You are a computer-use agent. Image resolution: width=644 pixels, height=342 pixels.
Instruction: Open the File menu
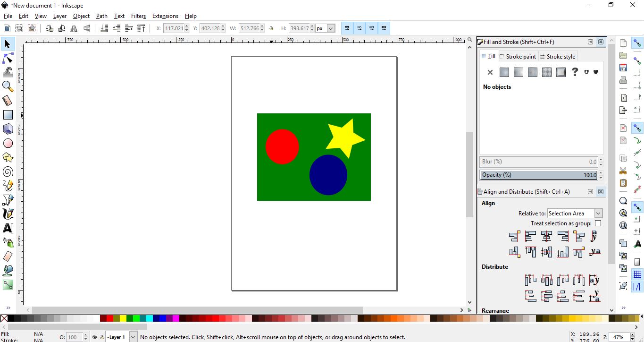click(x=8, y=16)
